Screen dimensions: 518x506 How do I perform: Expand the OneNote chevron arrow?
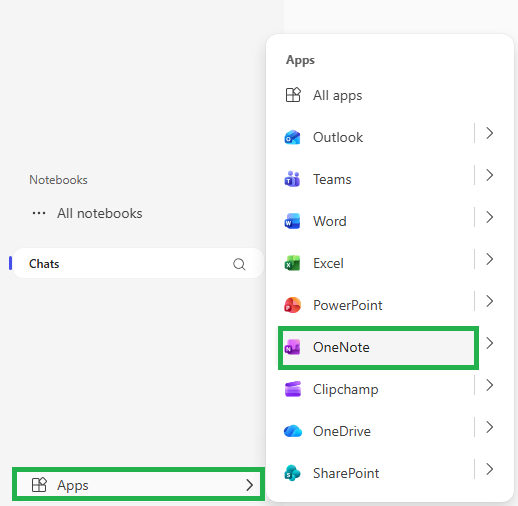coord(489,343)
